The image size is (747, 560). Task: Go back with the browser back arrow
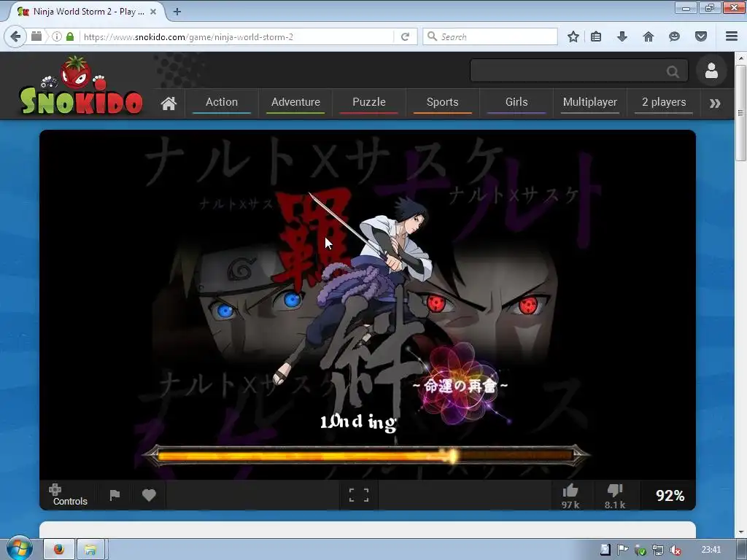(15, 36)
